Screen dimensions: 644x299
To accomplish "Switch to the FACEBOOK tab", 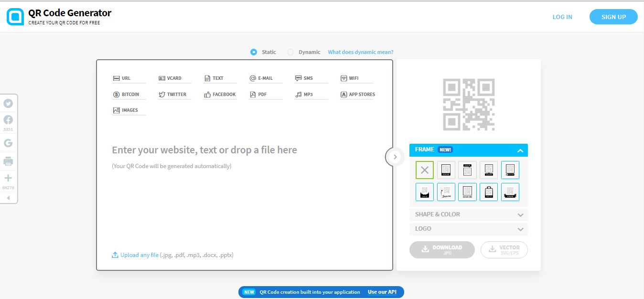I will pos(220,95).
